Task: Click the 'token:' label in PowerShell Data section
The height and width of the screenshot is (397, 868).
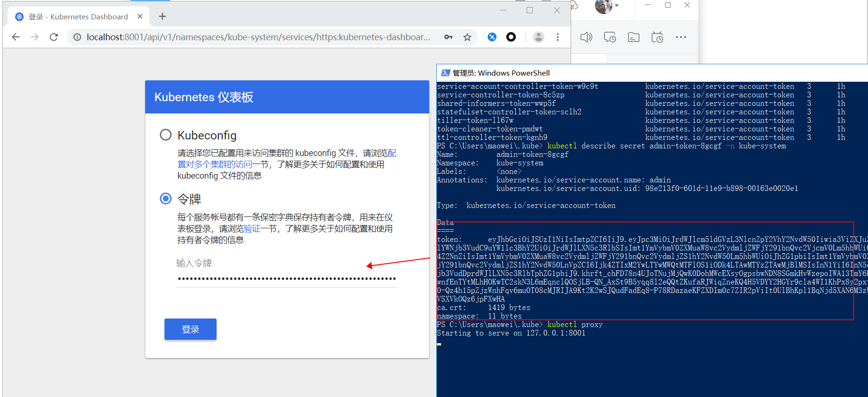Action: [449, 239]
